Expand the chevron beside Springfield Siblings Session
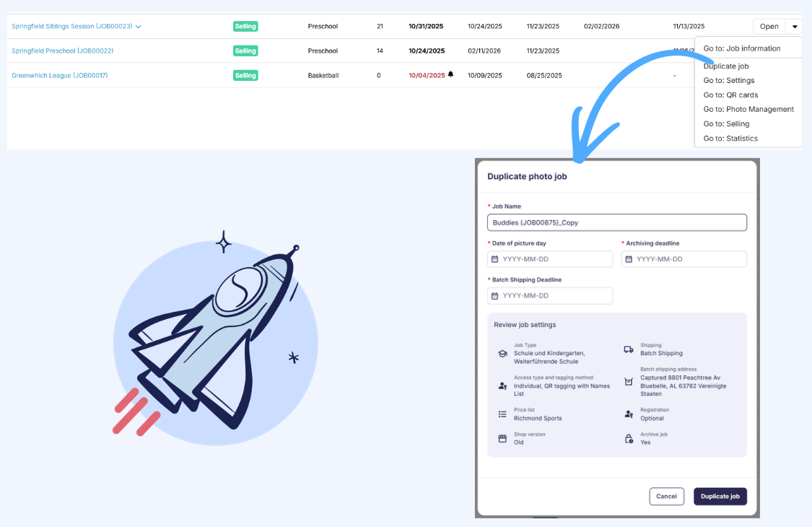The height and width of the screenshot is (527, 812). 139,27
